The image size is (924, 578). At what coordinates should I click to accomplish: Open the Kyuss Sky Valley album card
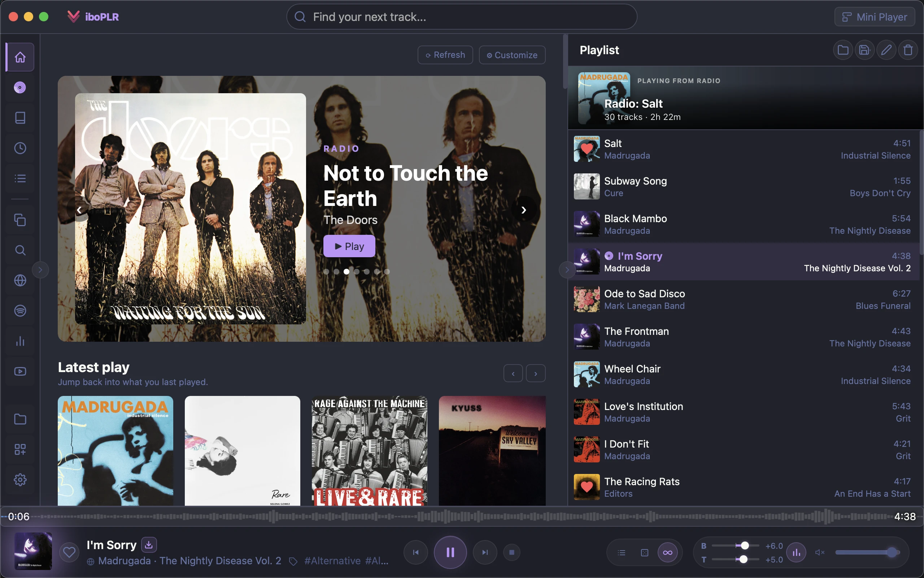[492, 451]
